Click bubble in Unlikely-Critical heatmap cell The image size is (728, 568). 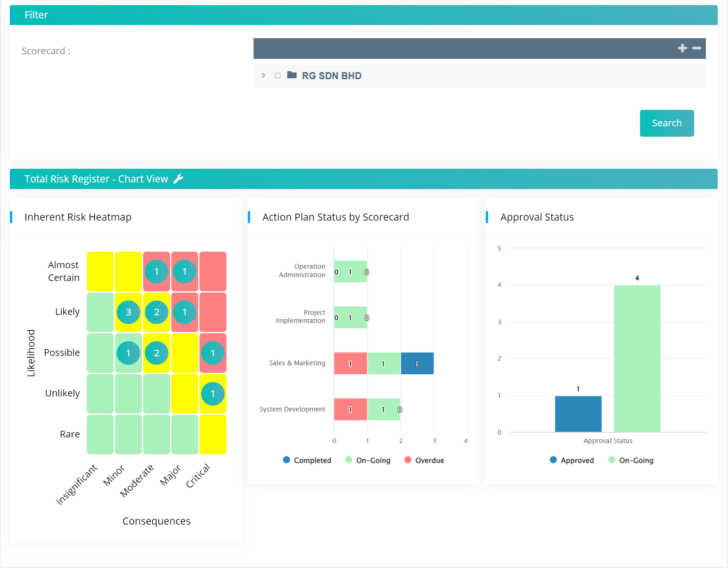click(213, 394)
